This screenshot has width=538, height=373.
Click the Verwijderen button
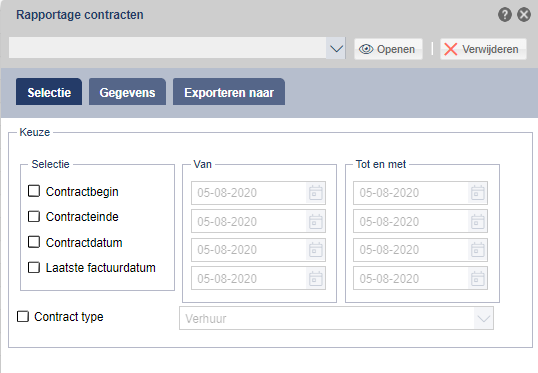tap(483, 49)
